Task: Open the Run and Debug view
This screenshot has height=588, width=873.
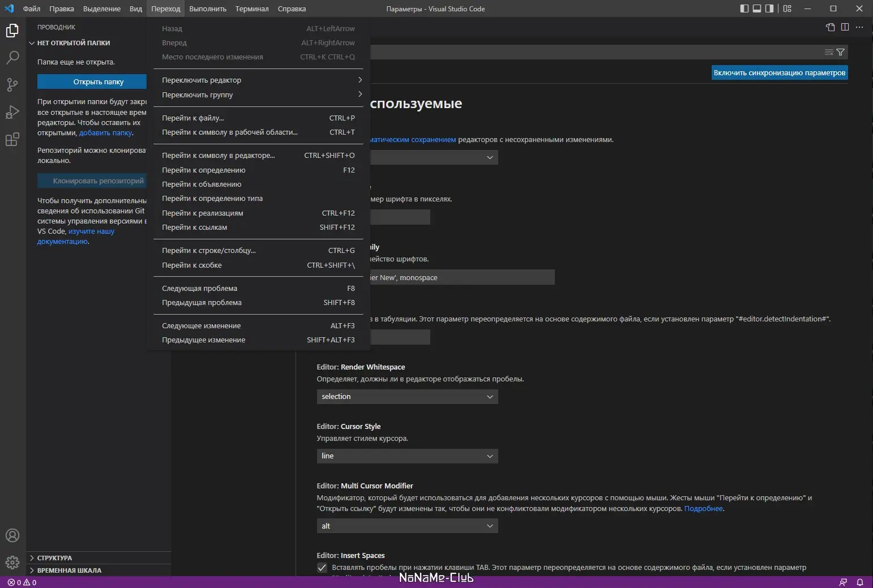Action: [12, 111]
